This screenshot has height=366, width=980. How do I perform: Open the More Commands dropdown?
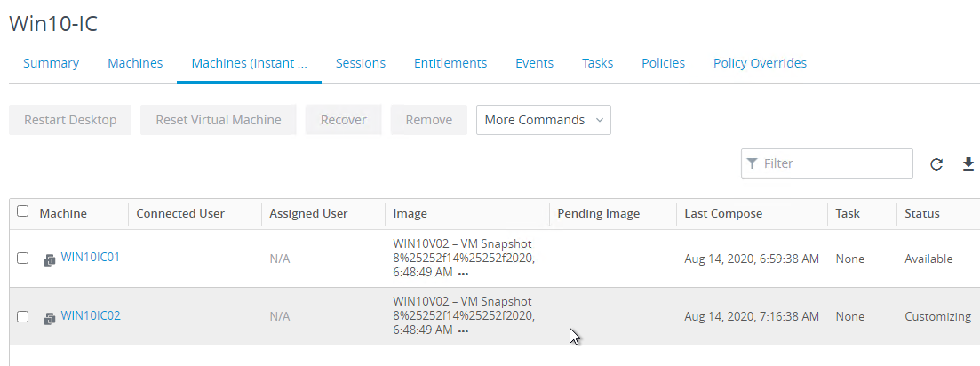tap(544, 120)
